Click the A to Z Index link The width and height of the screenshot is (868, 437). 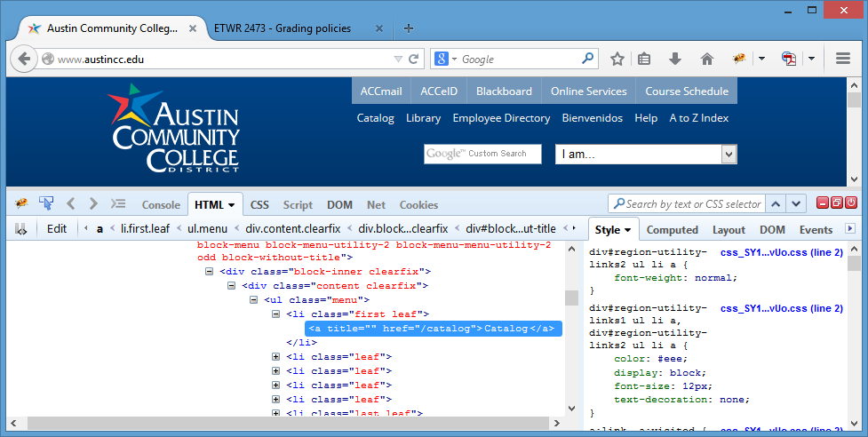point(699,118)
